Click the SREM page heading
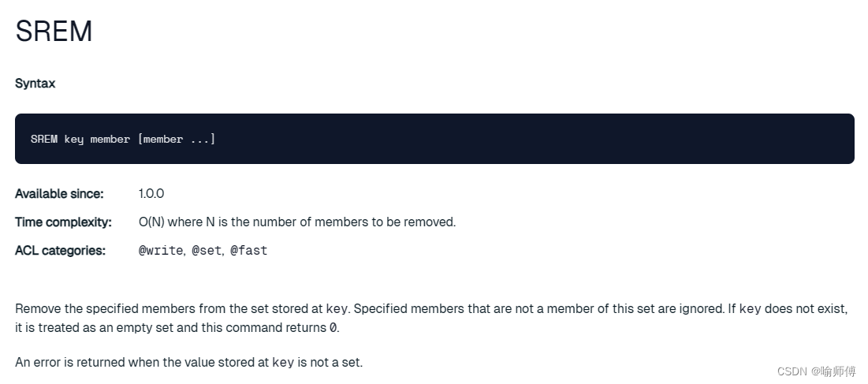The width and height of the screenshot is (868, 384). [x=54, y=32]
